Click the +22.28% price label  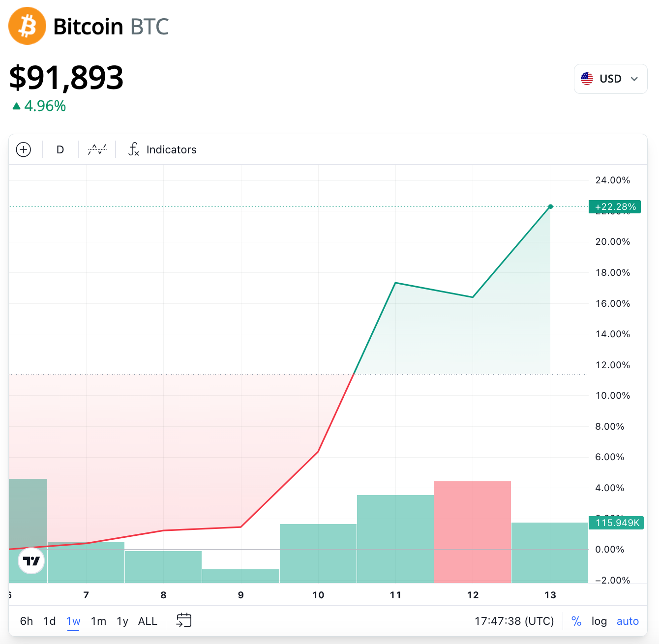click(615, 207)
